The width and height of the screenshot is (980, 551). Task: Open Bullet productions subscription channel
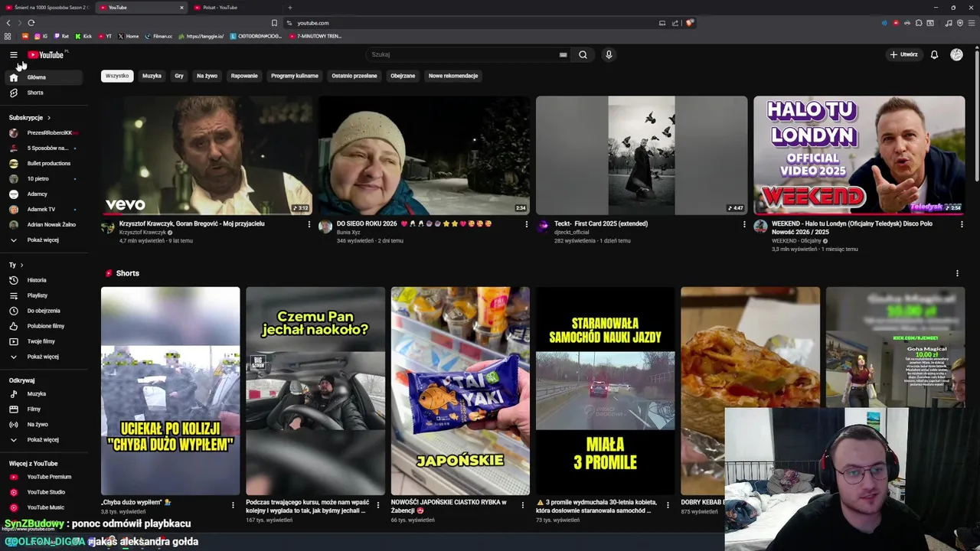pos(42,163)
